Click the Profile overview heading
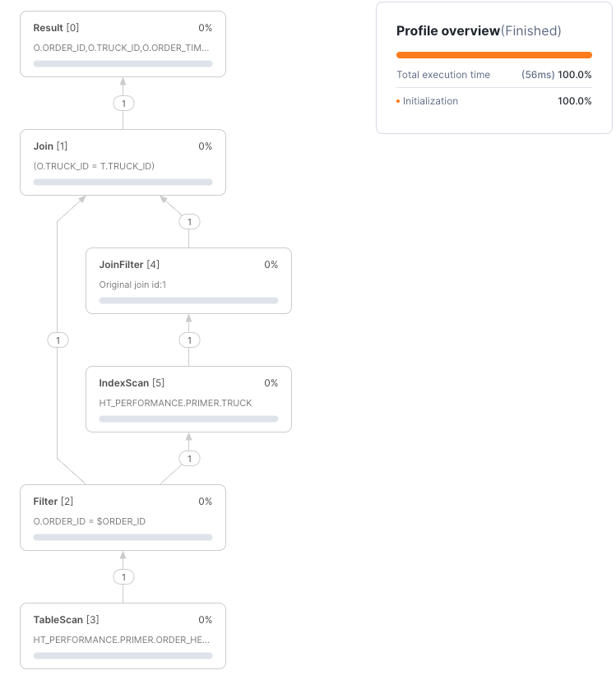 (x=448, y=31)
